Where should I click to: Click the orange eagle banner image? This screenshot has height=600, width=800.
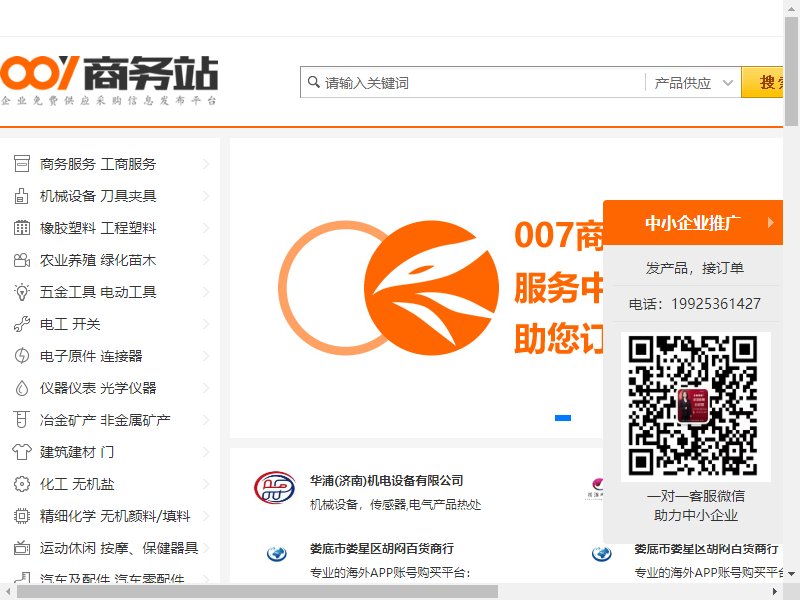point(388,288)
